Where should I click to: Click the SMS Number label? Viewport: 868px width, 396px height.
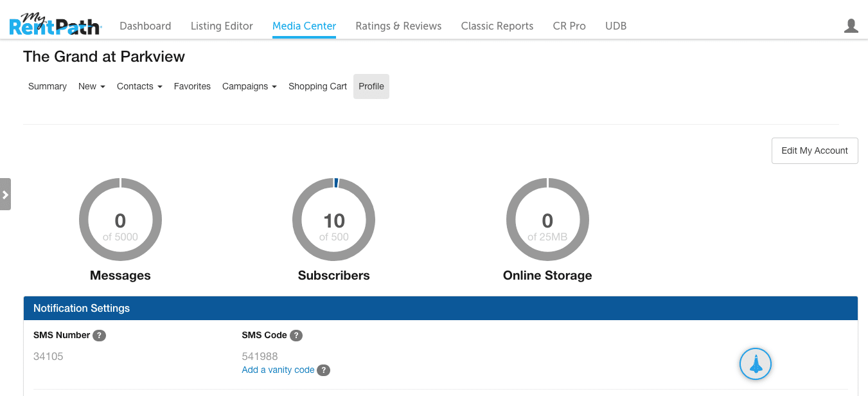[62, 335]
